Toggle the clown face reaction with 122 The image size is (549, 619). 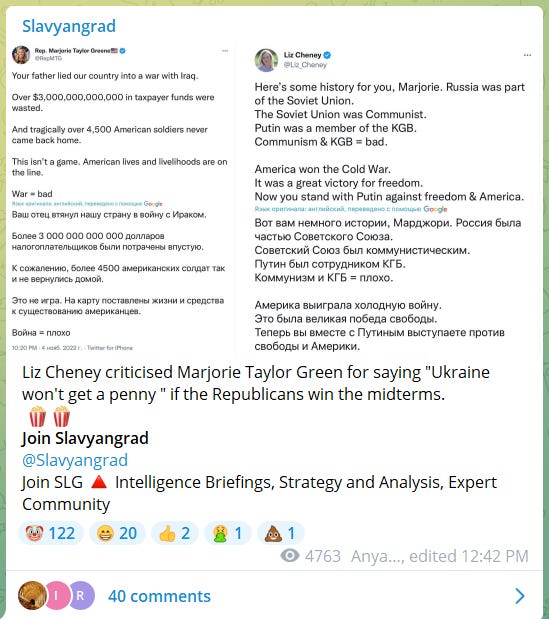[x=51, y=533]
